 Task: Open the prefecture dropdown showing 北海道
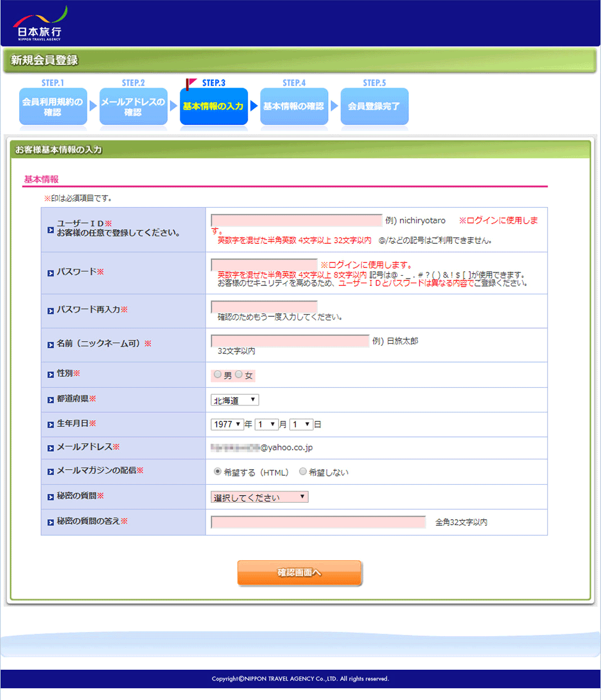[234, 400]
